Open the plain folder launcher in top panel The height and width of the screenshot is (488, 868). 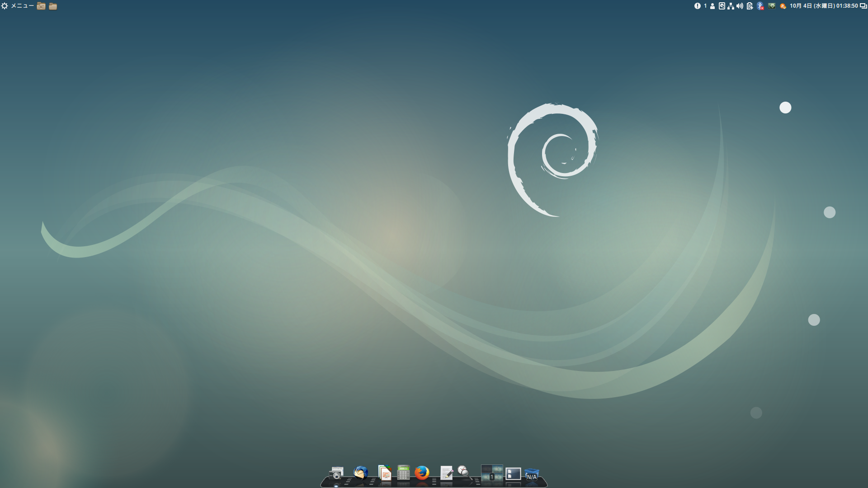point(53,6)
